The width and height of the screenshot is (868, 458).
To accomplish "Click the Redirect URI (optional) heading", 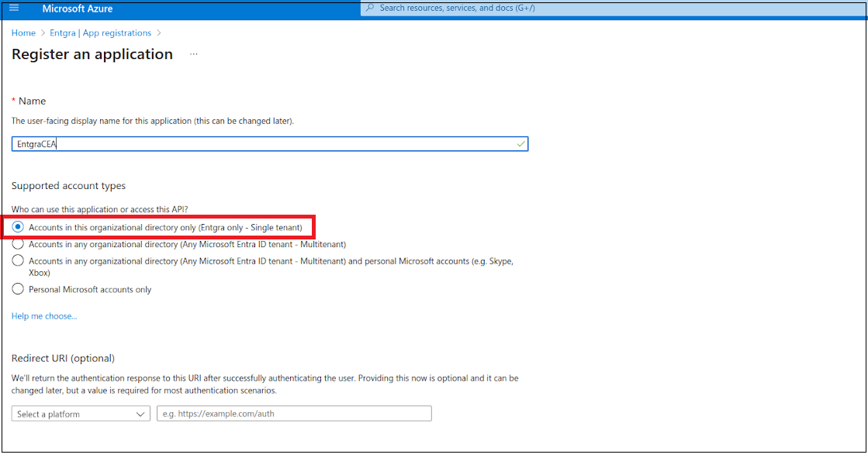I will (63, 359).
